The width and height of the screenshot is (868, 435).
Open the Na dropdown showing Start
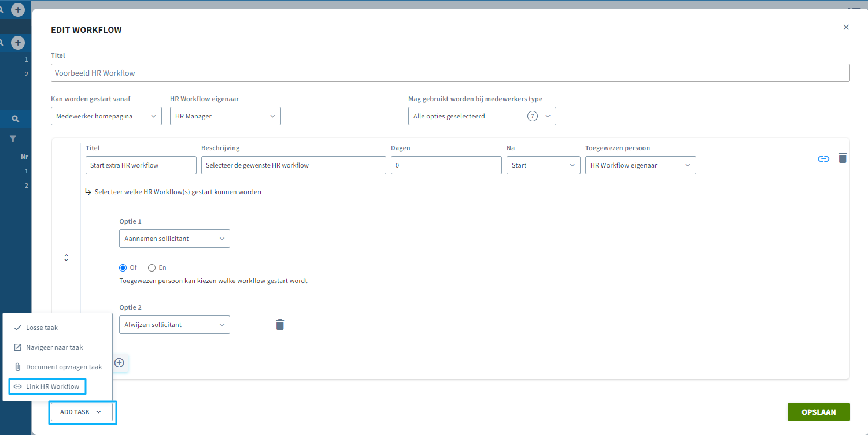[544, 165]
